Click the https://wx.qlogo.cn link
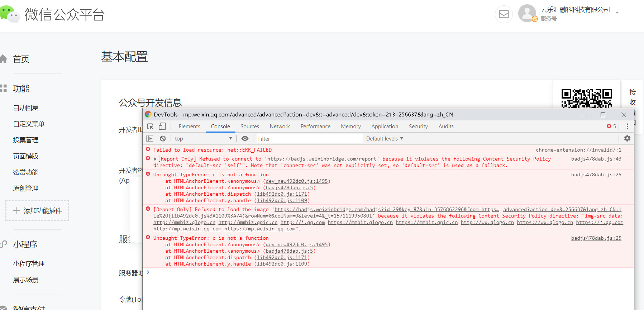The height and width of the screenshot is (310, 644). [545, 222]
